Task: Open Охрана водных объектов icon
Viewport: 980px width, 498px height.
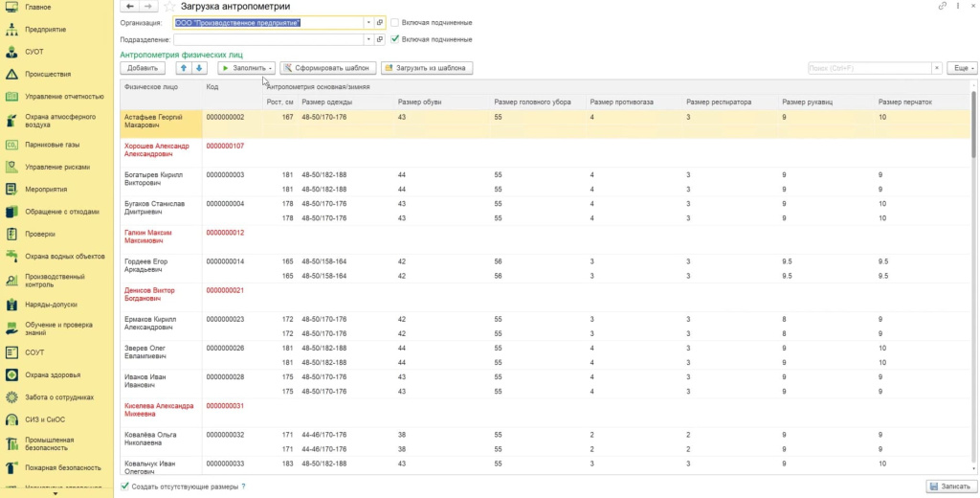Action: (11, 256)
